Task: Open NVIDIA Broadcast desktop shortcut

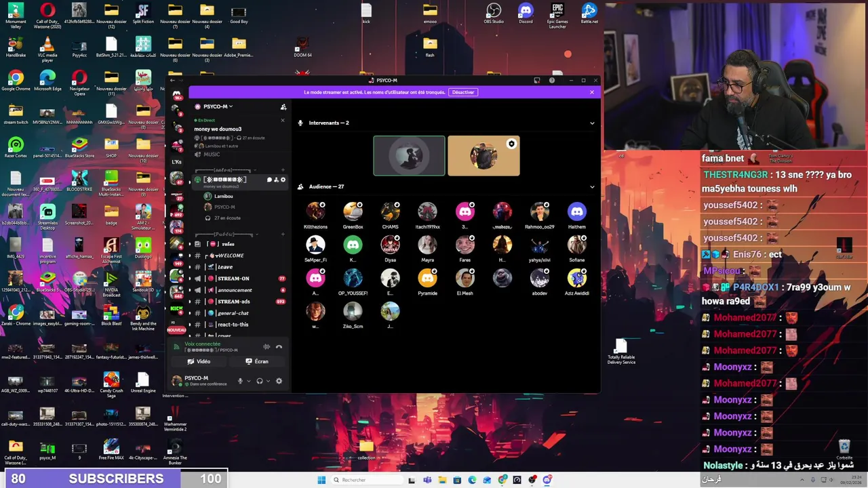Action: [111, 284]
